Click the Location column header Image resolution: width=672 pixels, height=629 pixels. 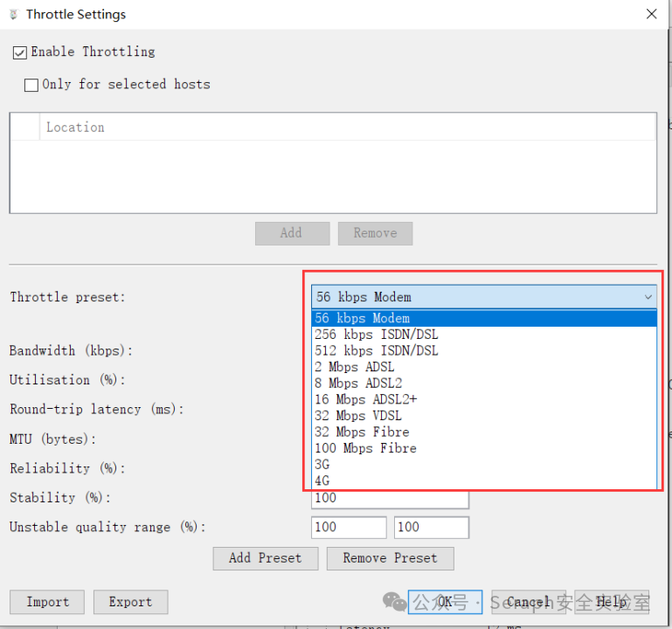pyautogui.click(x=348, y=128)
